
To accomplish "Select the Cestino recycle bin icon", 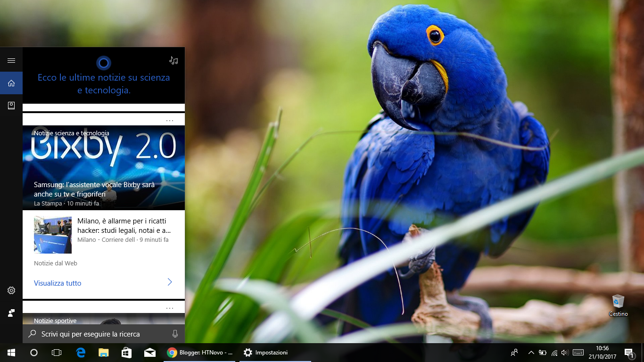I will (x=618, y=305).
